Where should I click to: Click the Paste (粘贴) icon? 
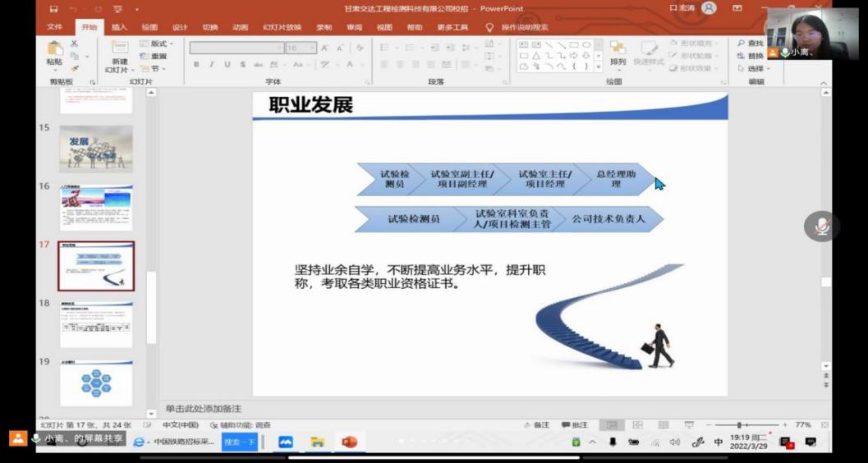[x=54, y=48]
